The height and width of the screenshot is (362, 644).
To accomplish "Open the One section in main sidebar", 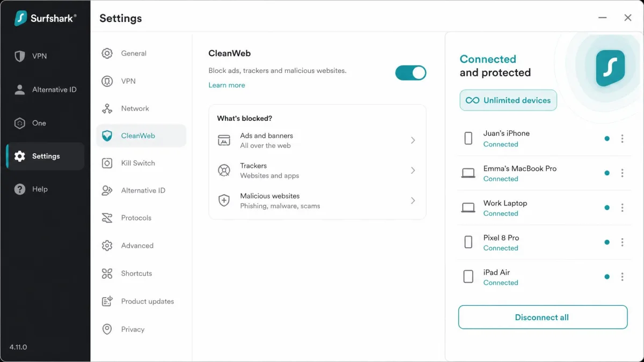I will (x=45, y=123).
